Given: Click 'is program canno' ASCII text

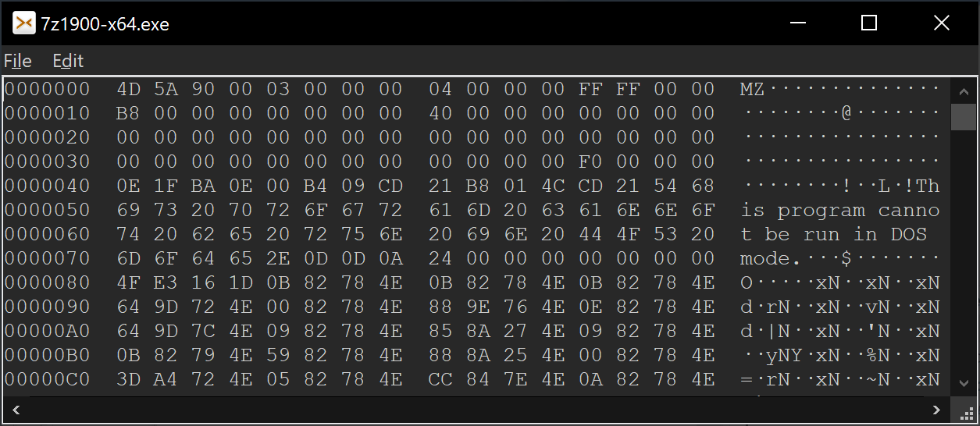Looking at the screenshot, I should (x=840, y=211).
